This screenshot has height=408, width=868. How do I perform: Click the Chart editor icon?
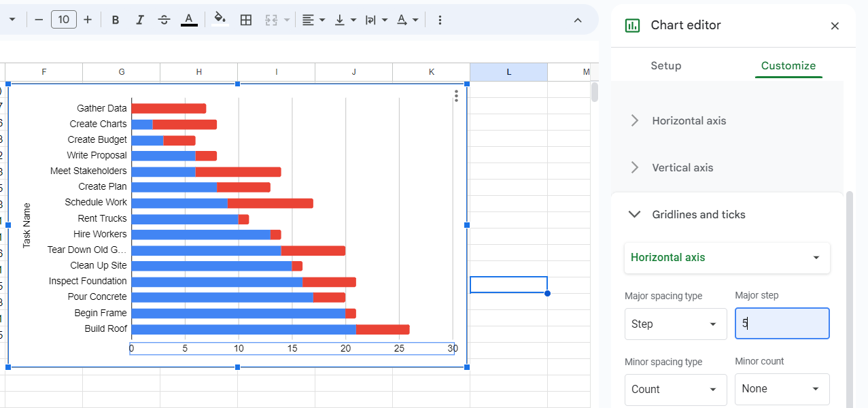632,25
